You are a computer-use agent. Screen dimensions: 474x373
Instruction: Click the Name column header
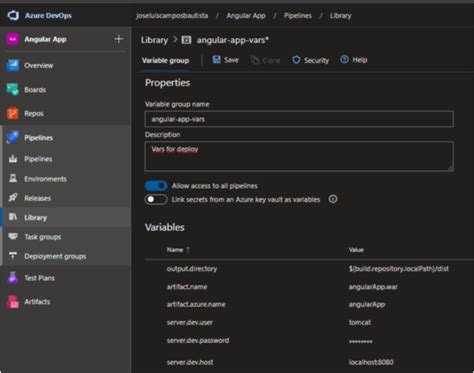coord(175,250)
